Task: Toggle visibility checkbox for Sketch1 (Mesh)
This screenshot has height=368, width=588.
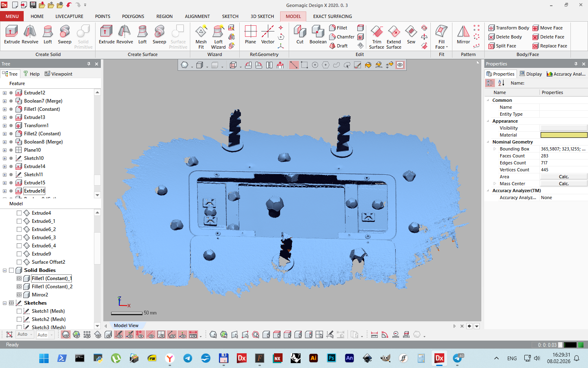Action: pos(19,311)
